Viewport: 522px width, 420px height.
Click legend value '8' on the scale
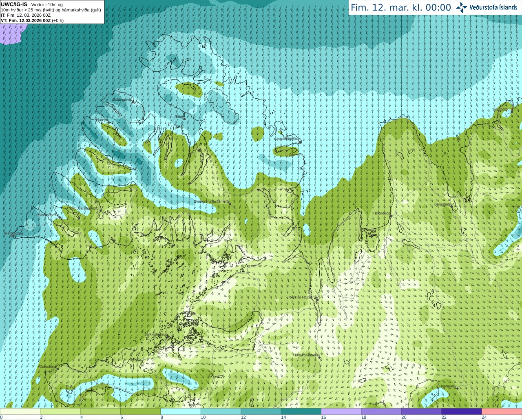tap(162, 417)
